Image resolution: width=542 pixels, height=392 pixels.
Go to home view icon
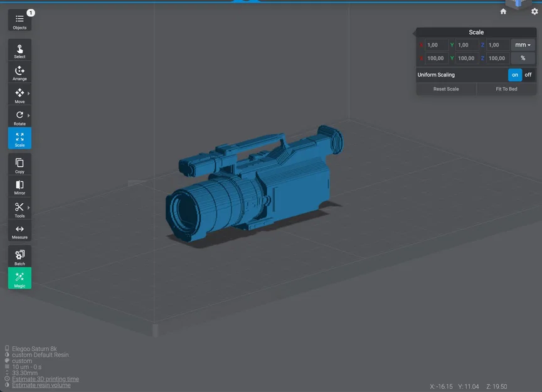(503, 11)
